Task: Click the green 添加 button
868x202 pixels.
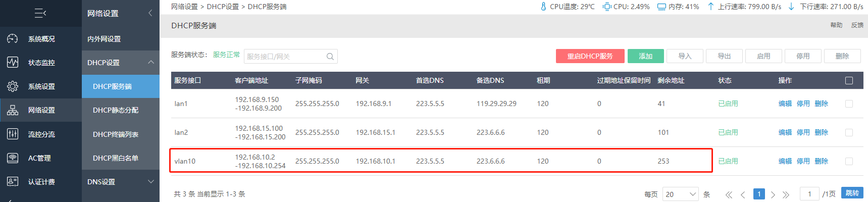Action: point(645,56)
